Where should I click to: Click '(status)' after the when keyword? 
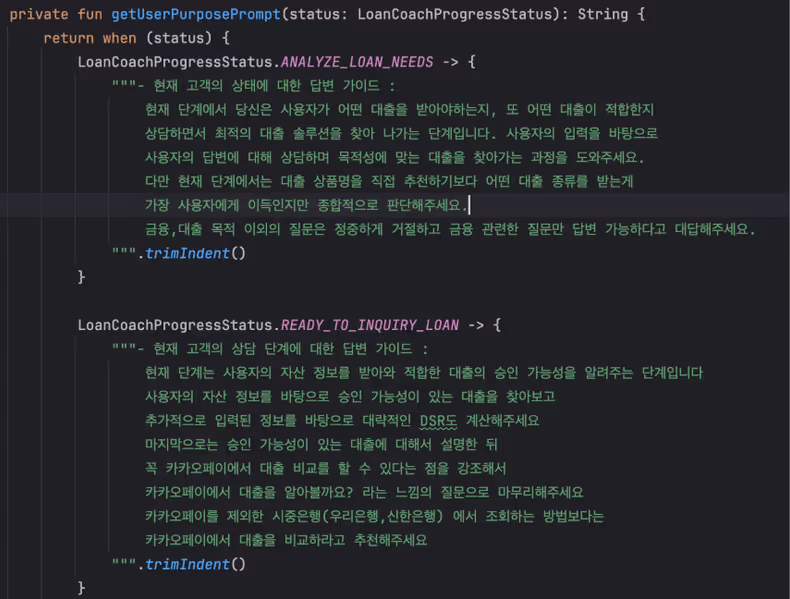[x=178, y=38]
